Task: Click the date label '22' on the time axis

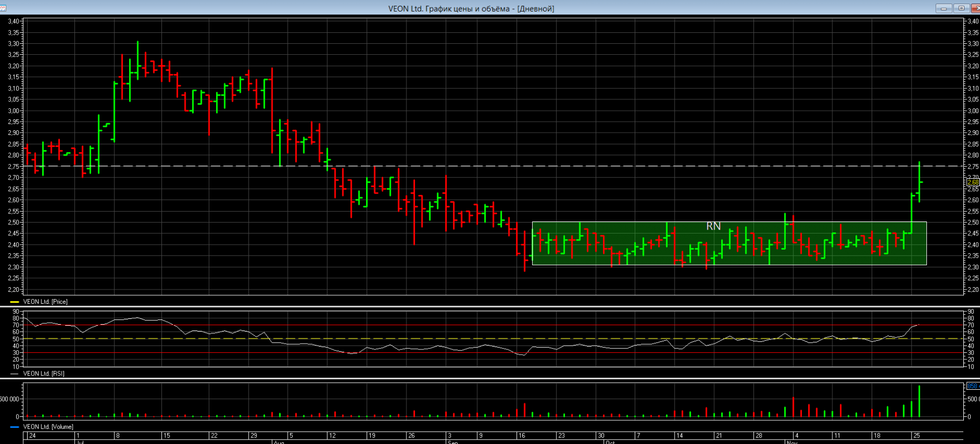Action: click(214, 435)
